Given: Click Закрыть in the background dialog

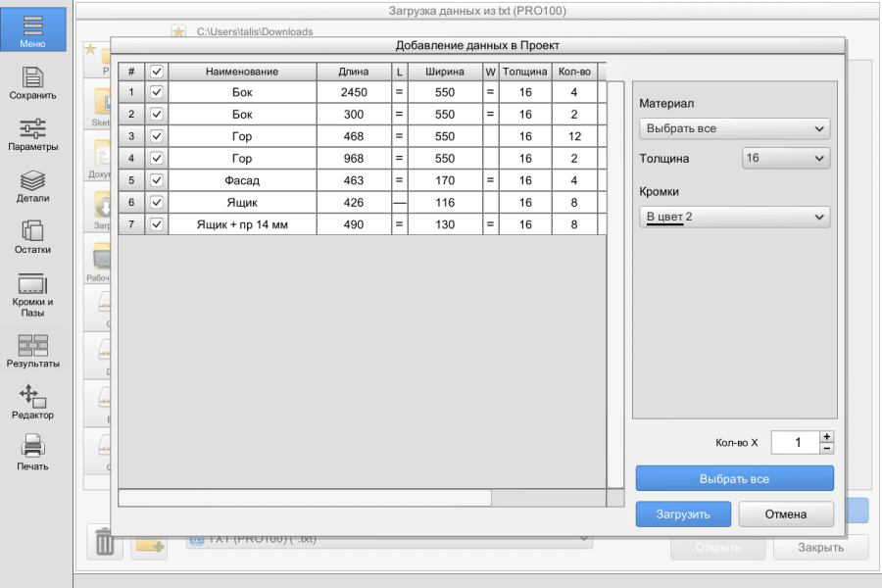Looking at the screenshot, I should [820, 548].
